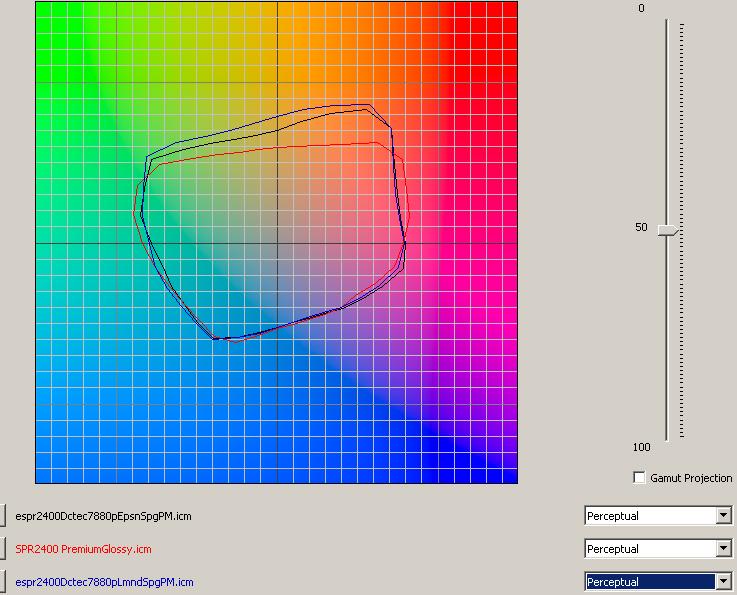Click the 100 label on lightness scale
Screen dimensions: 737x595
pos(642,447)
